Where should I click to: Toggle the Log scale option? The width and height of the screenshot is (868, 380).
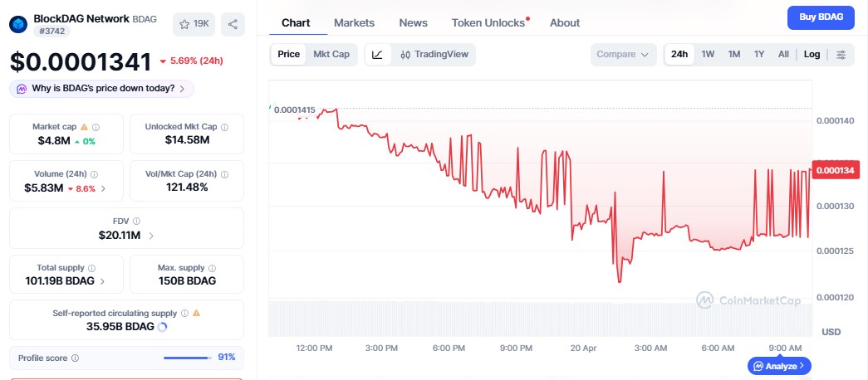pyautogui.click(x=812, y=55)
